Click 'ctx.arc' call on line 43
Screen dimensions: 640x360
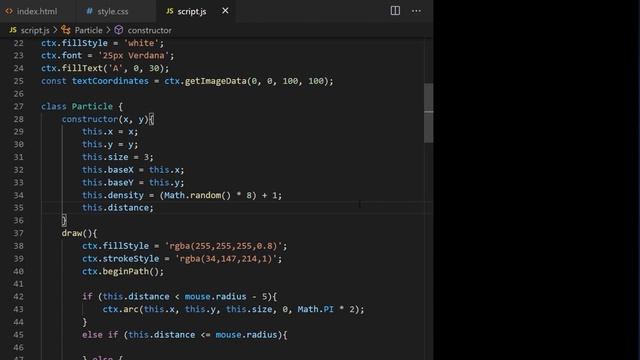[120, 309]
